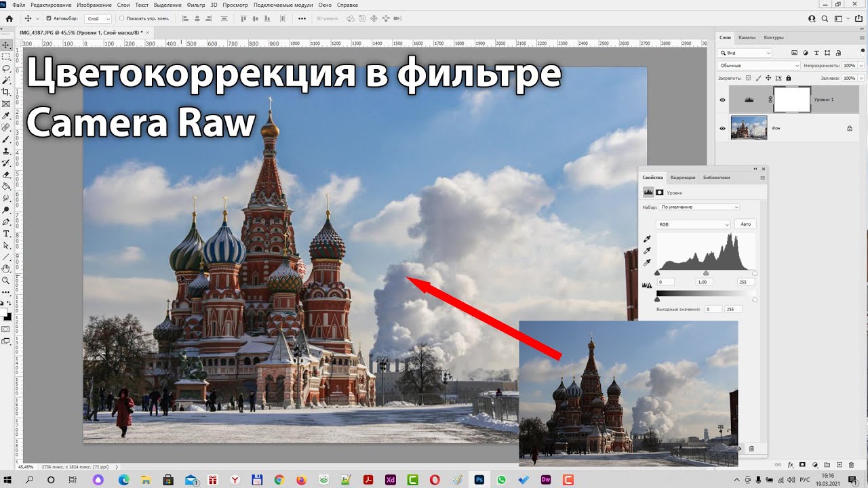Viewport: 868px width, 488px height.
Task: Select the Type (T) tool in left toolbar
Action: [6, 233]
